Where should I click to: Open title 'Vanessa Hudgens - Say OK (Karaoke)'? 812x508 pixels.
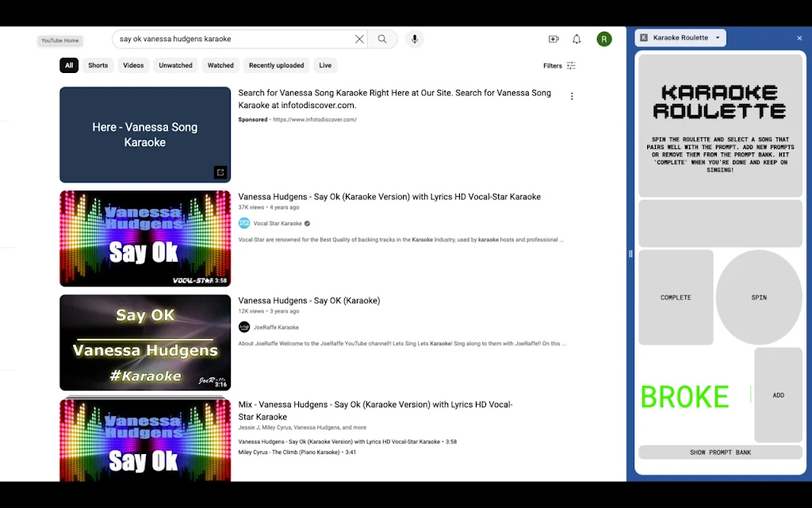309,301
